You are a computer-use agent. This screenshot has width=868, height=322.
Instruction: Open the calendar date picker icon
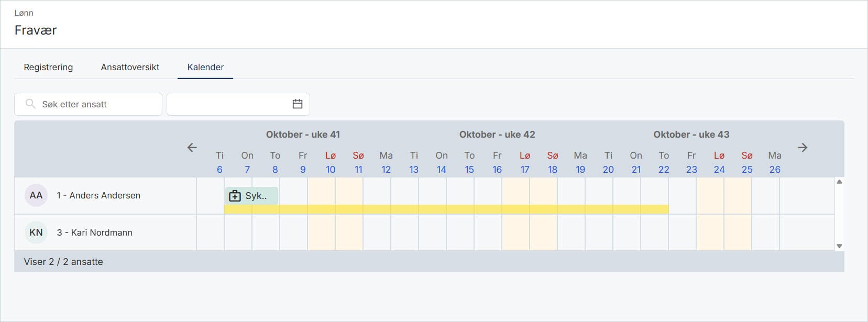pos(298,104)
